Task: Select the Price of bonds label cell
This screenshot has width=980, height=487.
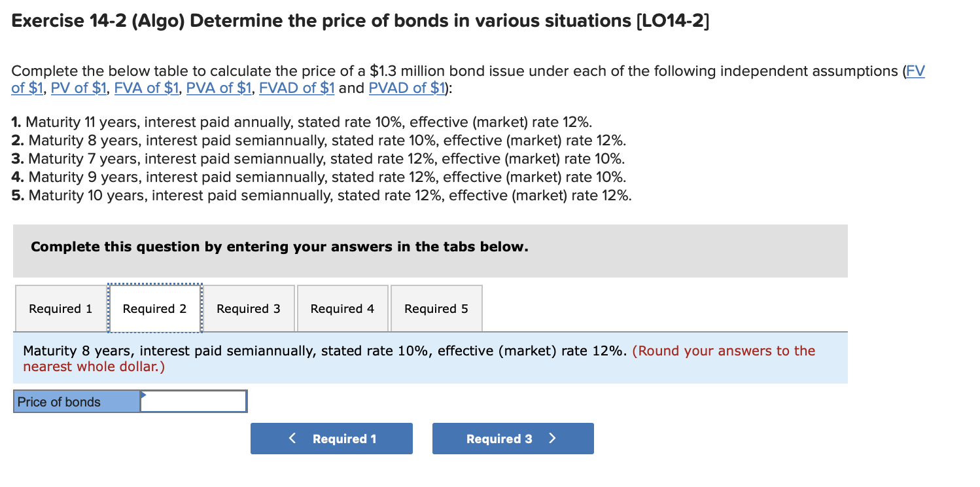Action: (x=75, y=401)
